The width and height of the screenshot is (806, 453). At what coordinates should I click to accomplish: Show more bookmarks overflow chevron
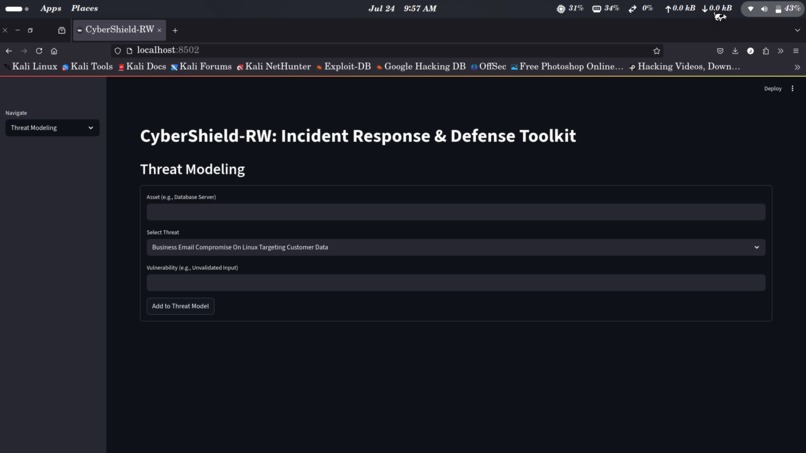point(797,67)
